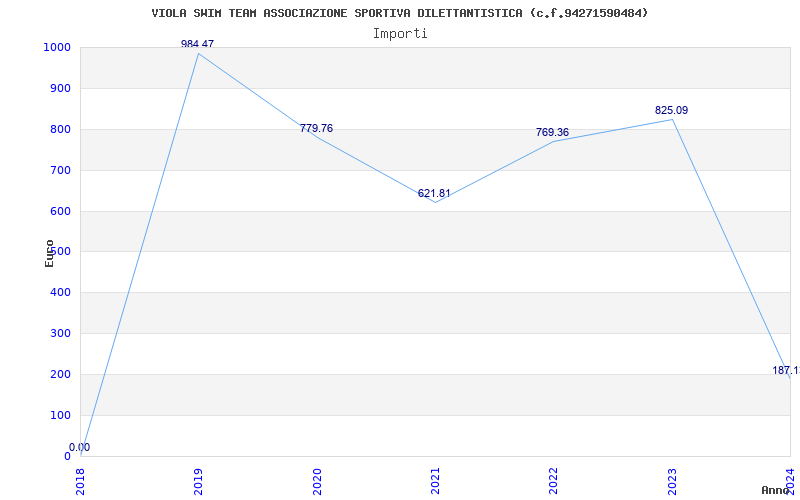The width and height of the screenshot is (800, 500).
Task: Click the 2022 x-axis label
Action: pyautogui.click(x=553, y=481)
